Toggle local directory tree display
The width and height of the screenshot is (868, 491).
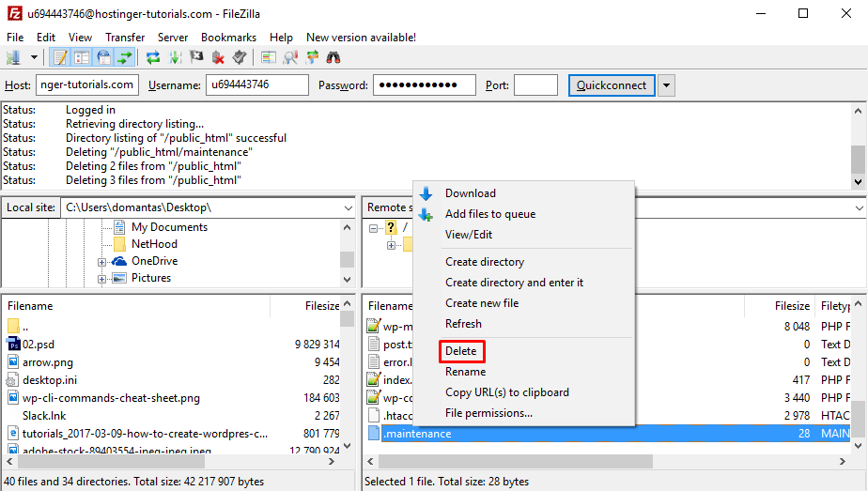[x=82, y=57]
